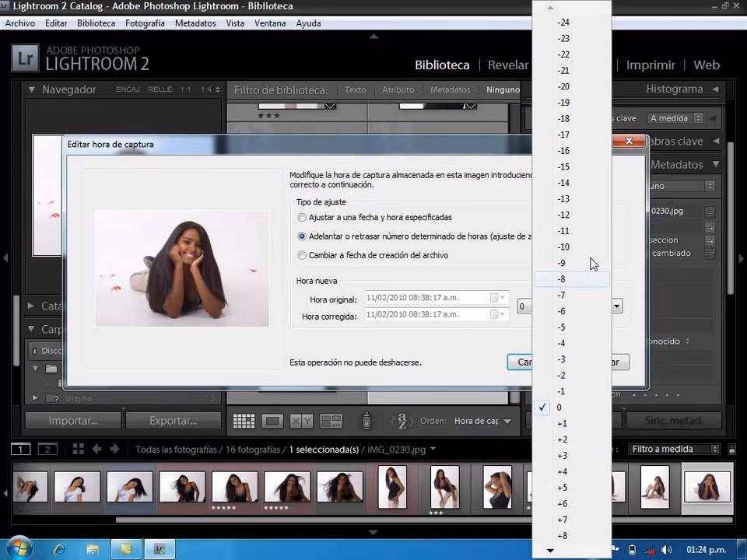Image resolution: width=747 pixels, height=560 pixels.
Task: Click the right panel vertical scrollbar
Action: pyautogui.click(x=731, y=219)
